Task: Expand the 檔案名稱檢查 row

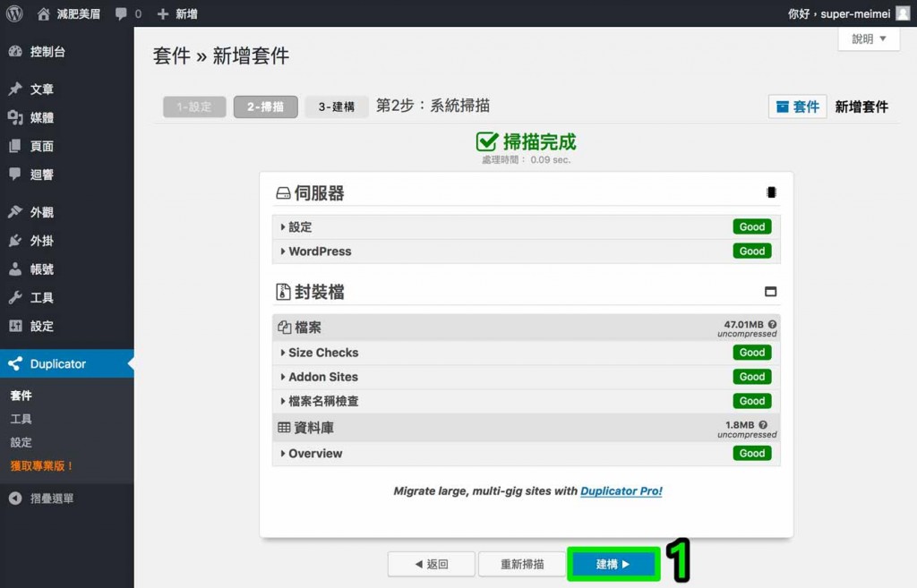Action: point(526,401)
